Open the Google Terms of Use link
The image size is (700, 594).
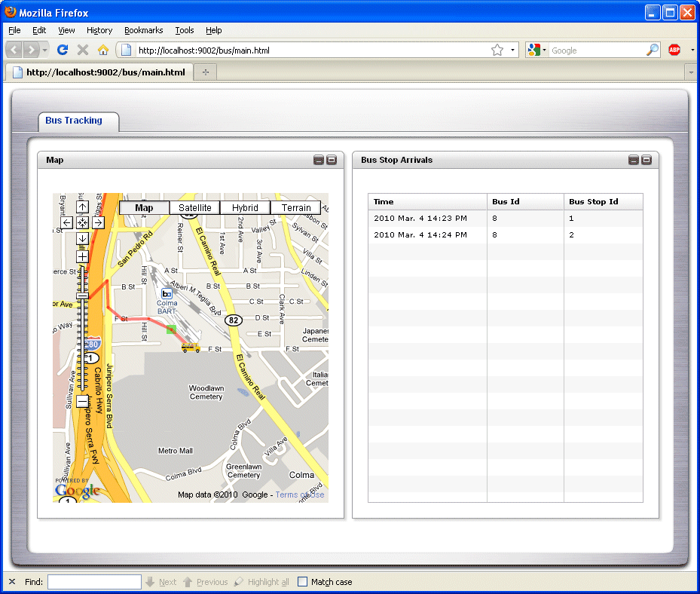pyautogui.click(x=300, y=494)
